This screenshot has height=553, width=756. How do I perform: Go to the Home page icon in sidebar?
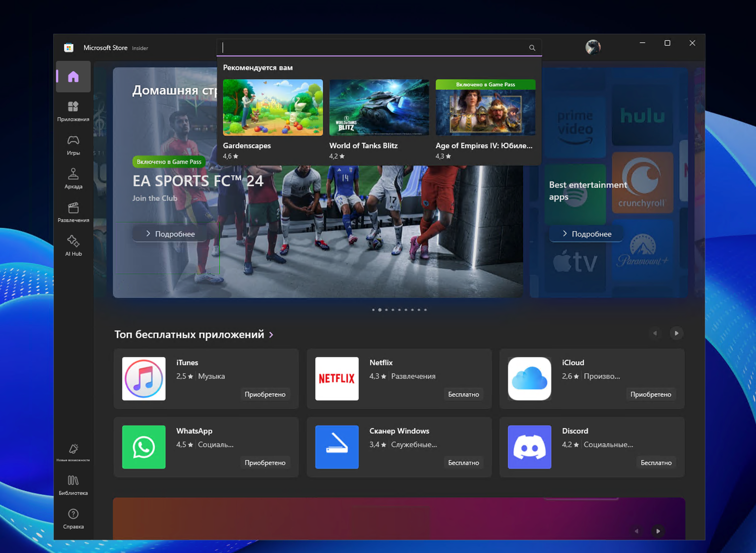tap(74, 77)
